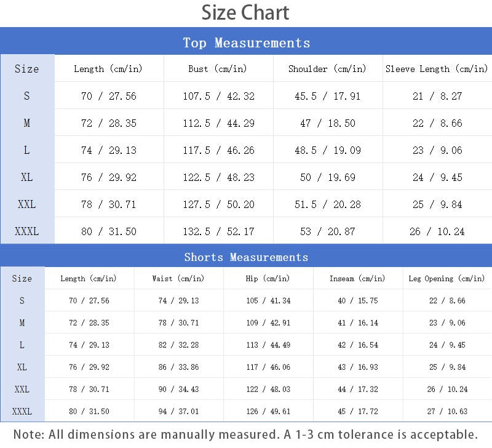Select the XL size row in top table
This screenshot has height=448, width=492.
246,177
